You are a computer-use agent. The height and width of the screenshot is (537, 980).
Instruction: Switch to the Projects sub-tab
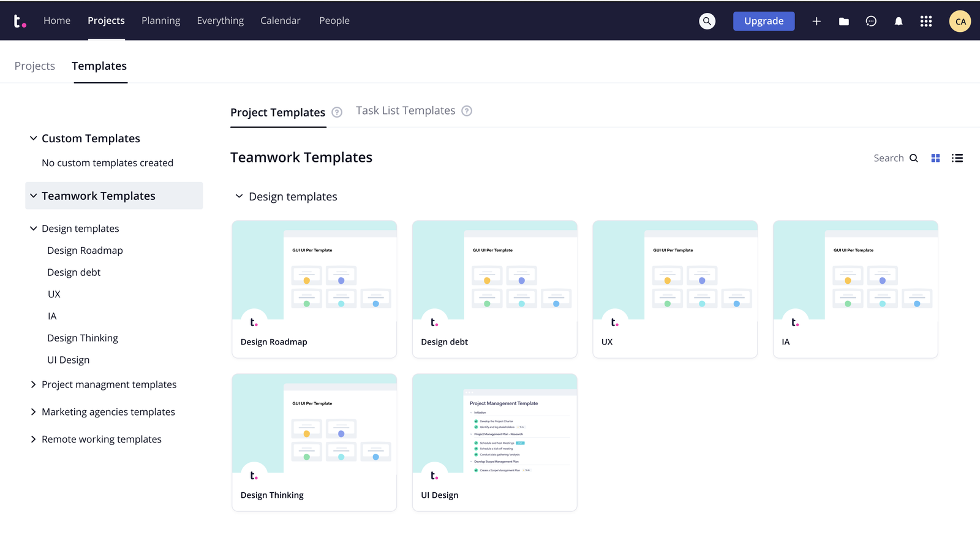(x=35, y=66)
